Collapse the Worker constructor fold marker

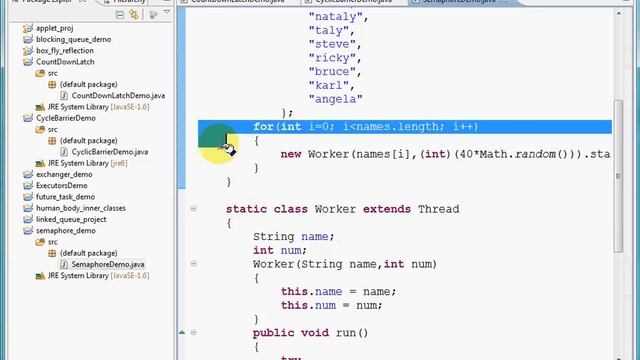point(193,264)
